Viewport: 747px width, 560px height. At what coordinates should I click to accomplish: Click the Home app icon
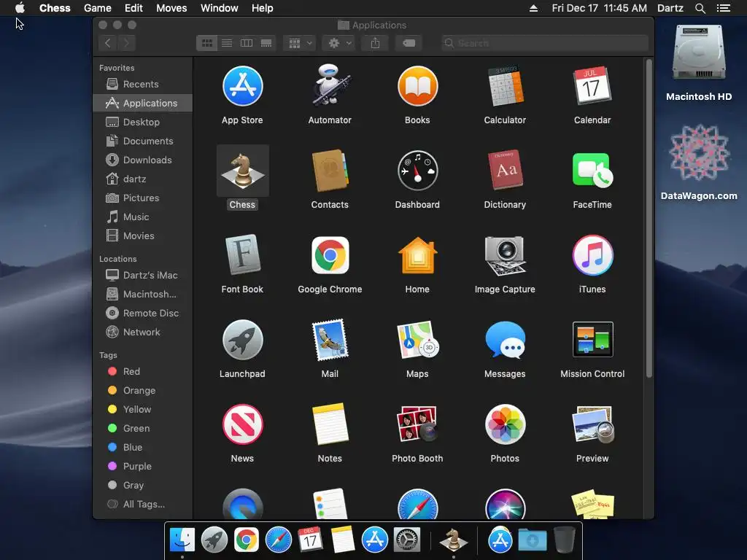pos(417,255)
